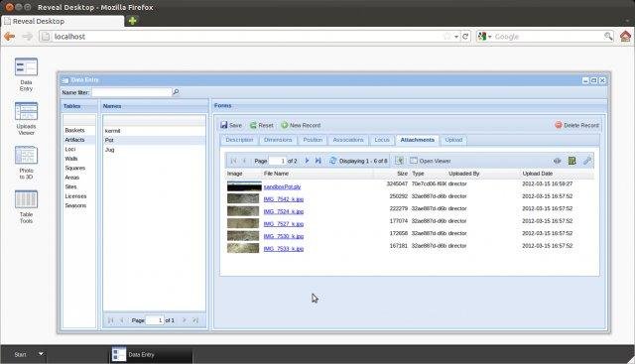The width and height of the screenshot is (635, 364).
Task: Open a new Firefox tab
Action: (x=132, y=21)
